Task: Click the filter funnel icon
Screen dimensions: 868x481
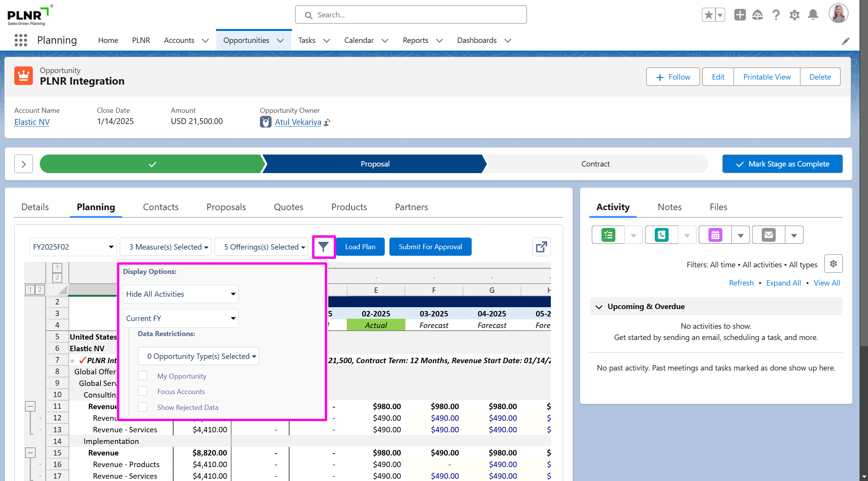Action: point(323,246)
